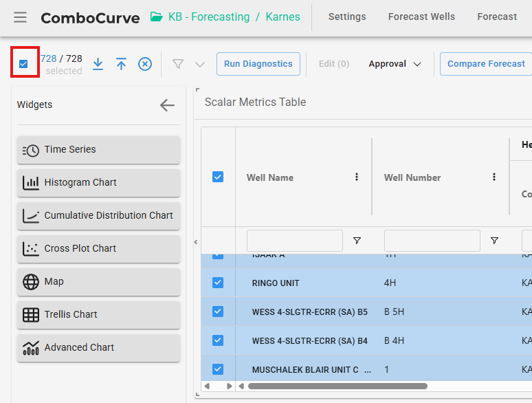Click the Compare Forecast button
The width and height of the screenshot is (532, 403).
(x=486, y=64)
